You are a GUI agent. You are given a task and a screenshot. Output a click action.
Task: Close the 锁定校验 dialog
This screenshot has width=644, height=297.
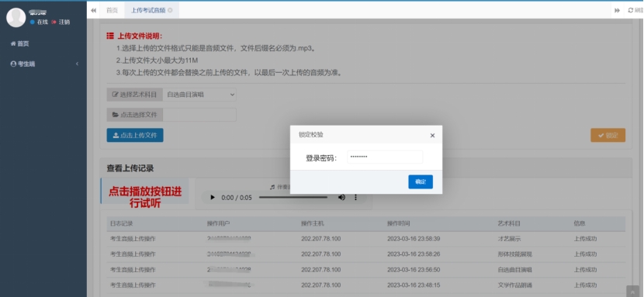(x=432, y=136)
